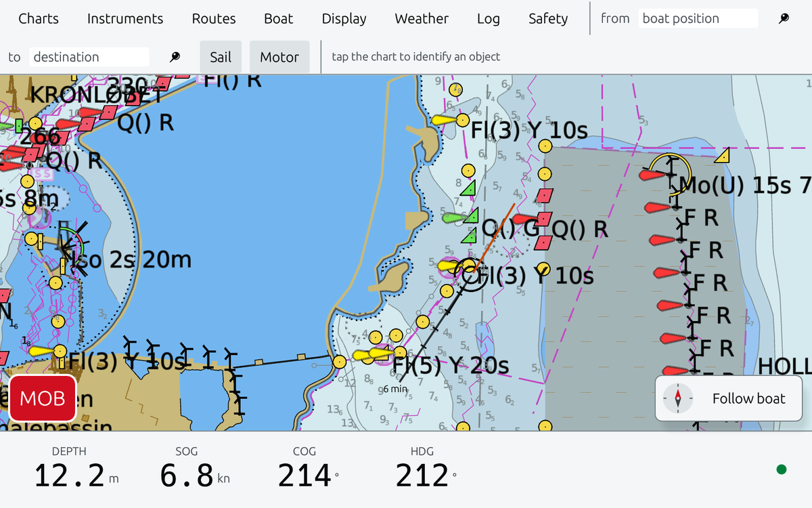812x508 pixels.
Task: Click the destination input field
Action: pyautogui.click(x=89, y=57)
